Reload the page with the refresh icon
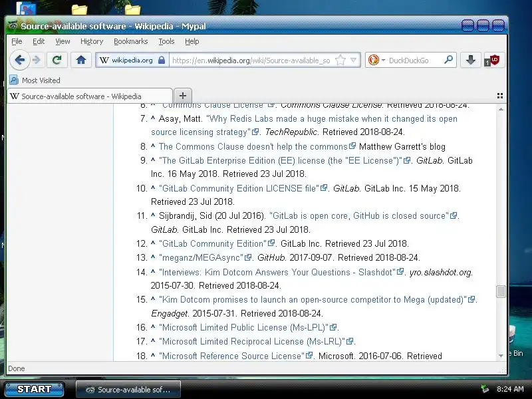Screen dimensions: 532x399 57,61
